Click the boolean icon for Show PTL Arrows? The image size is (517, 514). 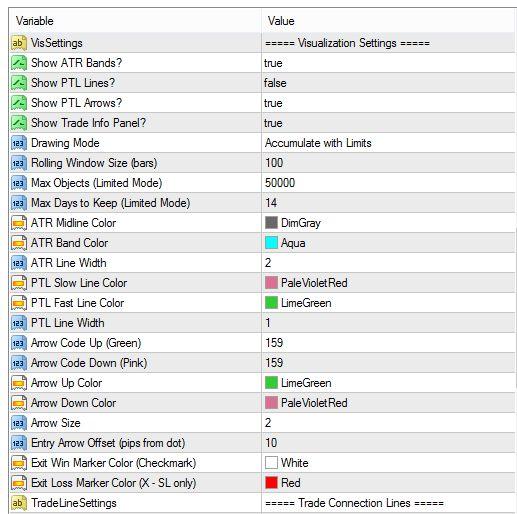(19, 103)
